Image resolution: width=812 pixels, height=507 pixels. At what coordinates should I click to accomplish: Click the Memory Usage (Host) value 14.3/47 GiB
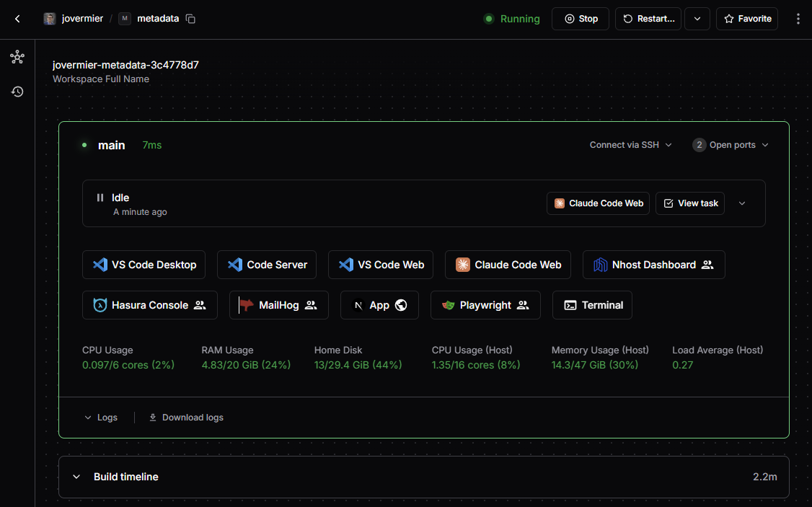(594, 365)
